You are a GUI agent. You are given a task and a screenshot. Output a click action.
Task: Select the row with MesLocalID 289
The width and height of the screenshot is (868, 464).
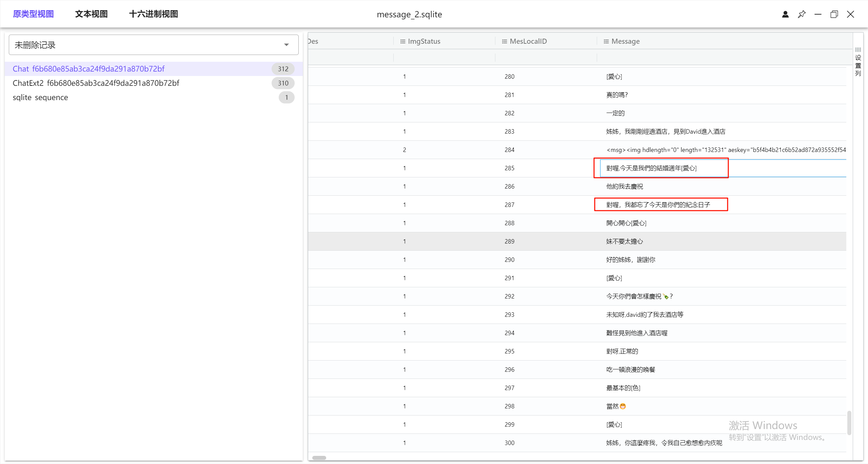[x=509, y=241]
